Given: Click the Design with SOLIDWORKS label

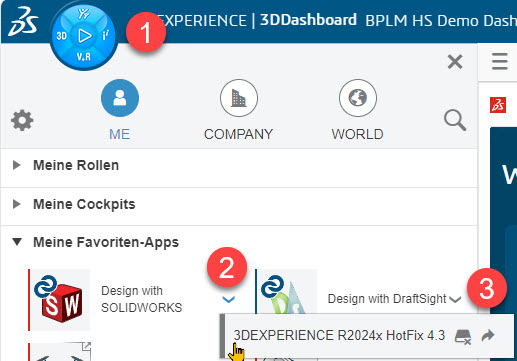Looking at the screenshot, I should 142,299.
